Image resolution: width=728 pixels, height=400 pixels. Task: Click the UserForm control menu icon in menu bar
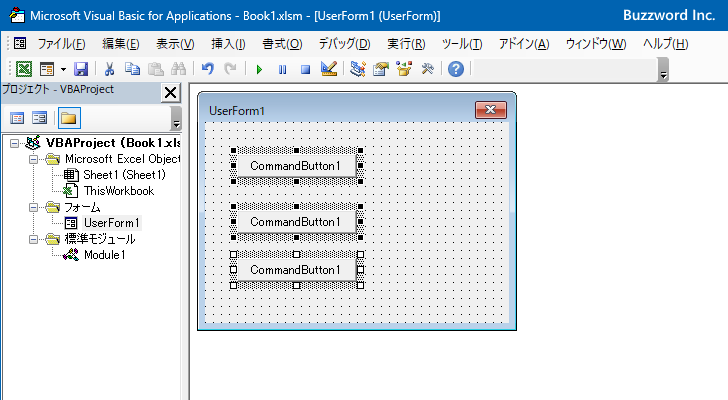pyautogui.click(x=20, y=44)
